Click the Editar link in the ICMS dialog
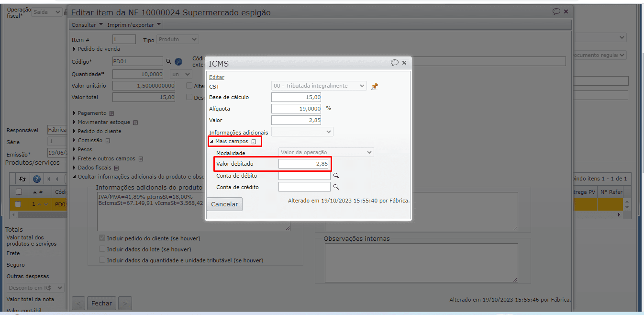The image size is (644, 315). pyautogui.click(x=216, y=77)
